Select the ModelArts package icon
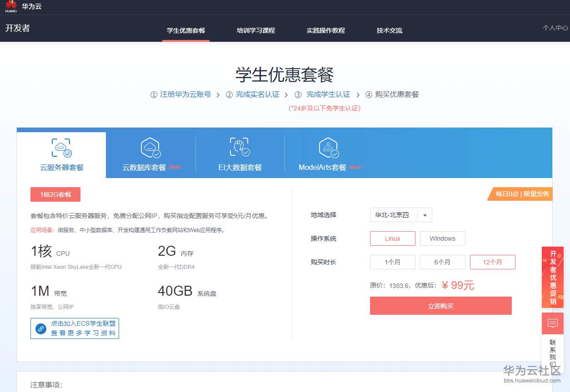The height and width of the screenshot is (392, 570). tap(329, 148)
